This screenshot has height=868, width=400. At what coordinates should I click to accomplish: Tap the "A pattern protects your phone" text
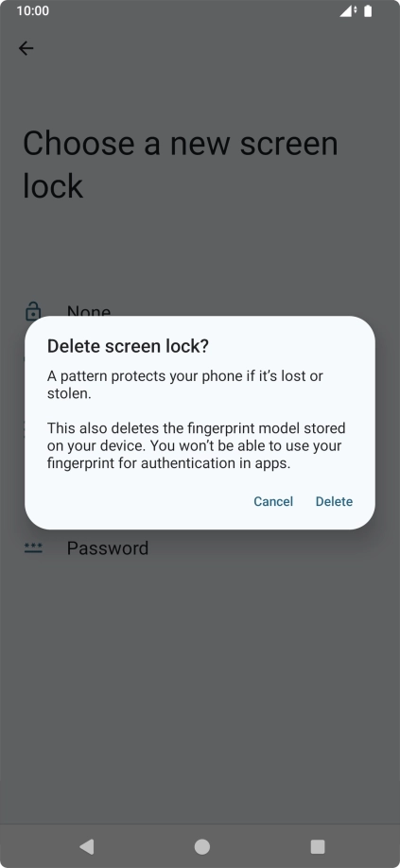(184, 385)
